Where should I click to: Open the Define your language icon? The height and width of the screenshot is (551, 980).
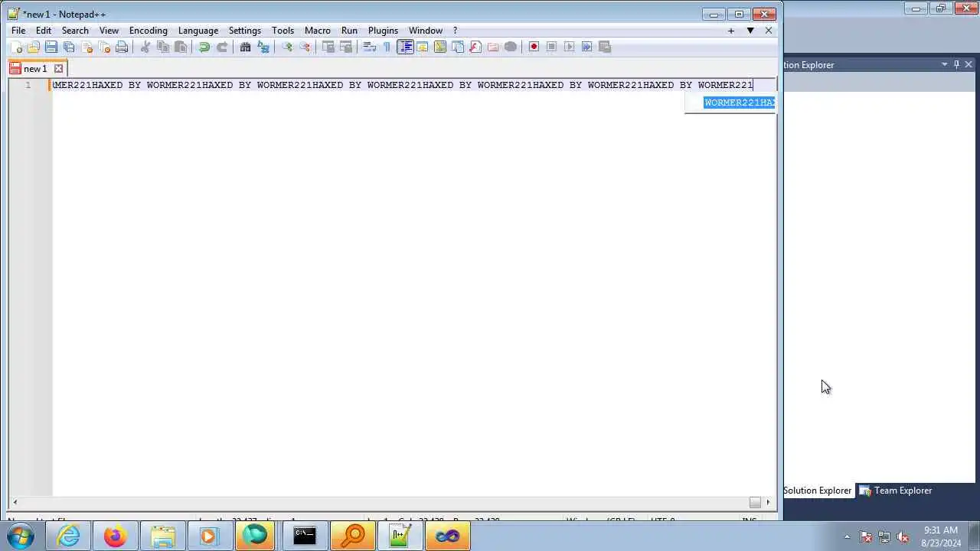[423, 47]
